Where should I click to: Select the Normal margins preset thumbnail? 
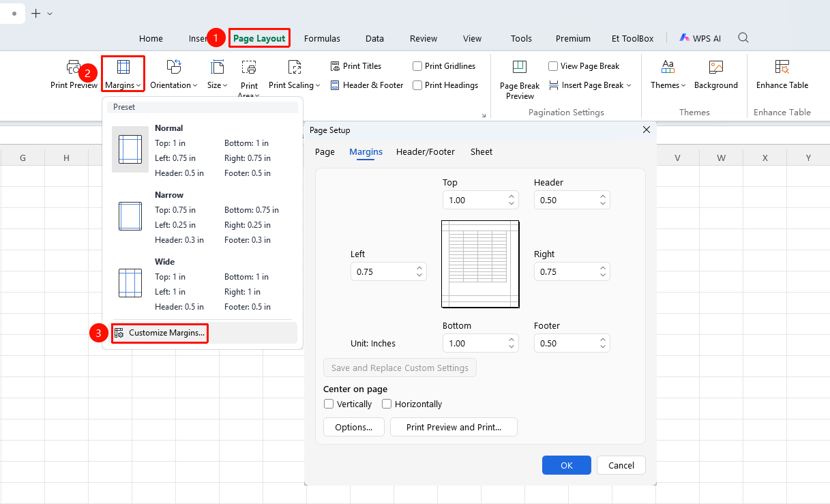click(x=130, y=149)
